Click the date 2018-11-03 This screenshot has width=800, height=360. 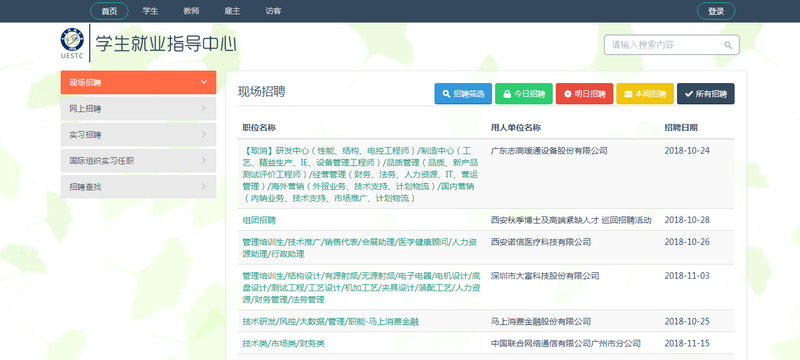coord(687,276)
